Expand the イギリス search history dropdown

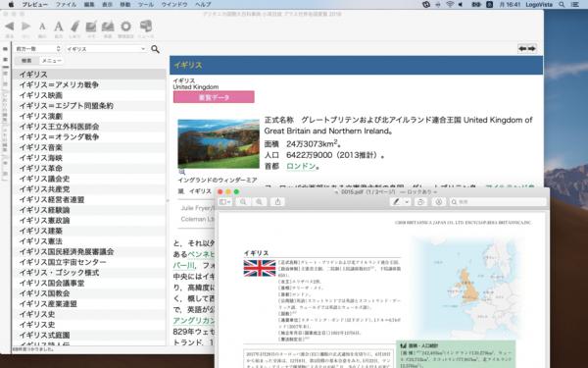143,49
